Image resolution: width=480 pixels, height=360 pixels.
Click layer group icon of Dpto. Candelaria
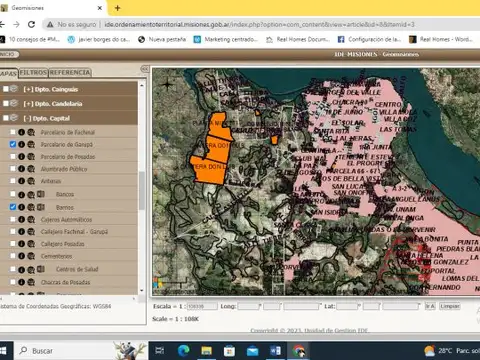click(x=14, y=103)
